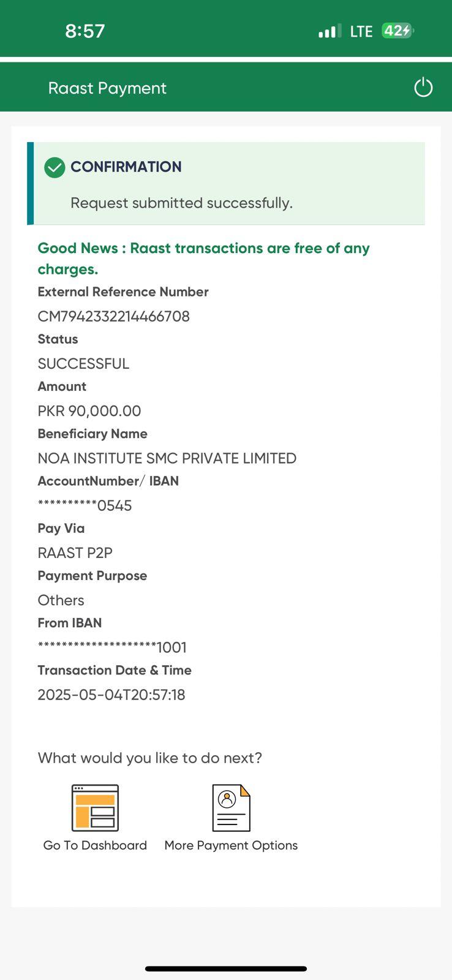Screen dimensions: 452x980
Task: Tap the masked From IBAN ending 1001
Action: tap(112, 647)
